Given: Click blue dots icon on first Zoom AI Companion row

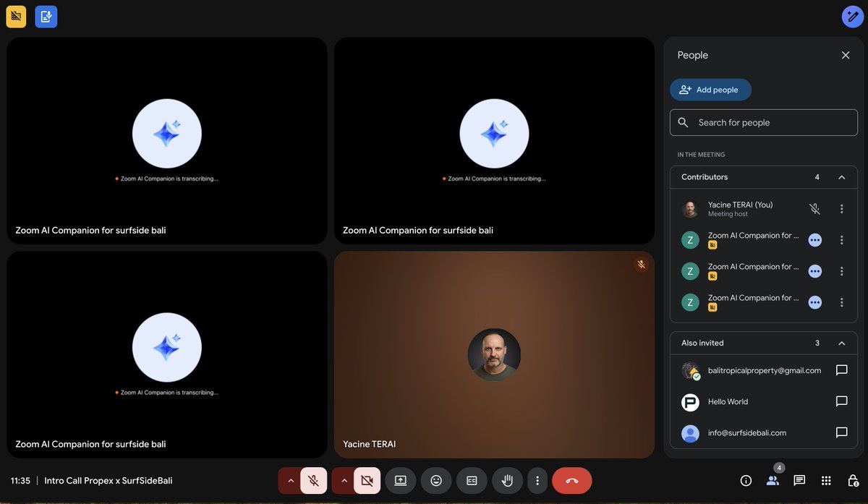Looking at the screenshot, I should point(814,240).
